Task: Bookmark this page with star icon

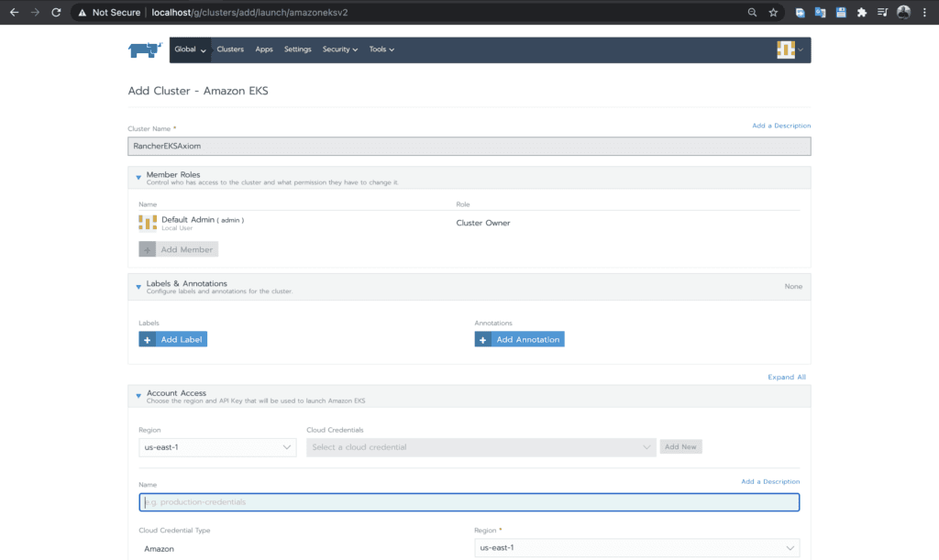Action: (773, 12)
